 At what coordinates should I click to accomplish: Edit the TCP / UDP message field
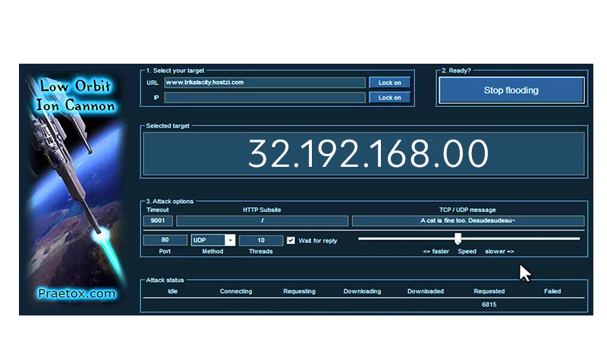[467, 221]
